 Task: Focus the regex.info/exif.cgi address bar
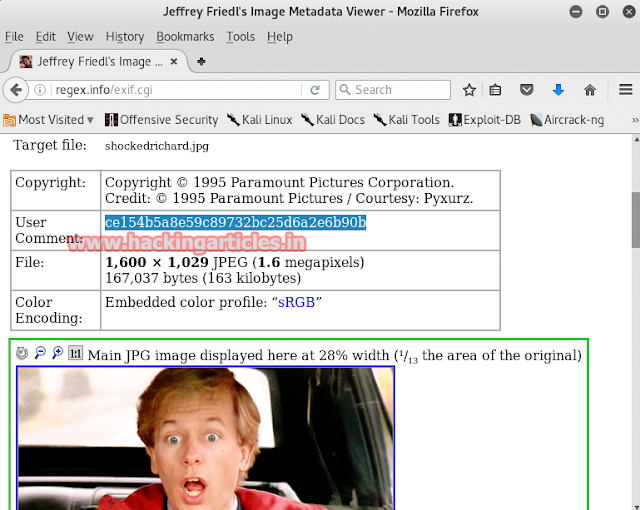coord(178,90)
